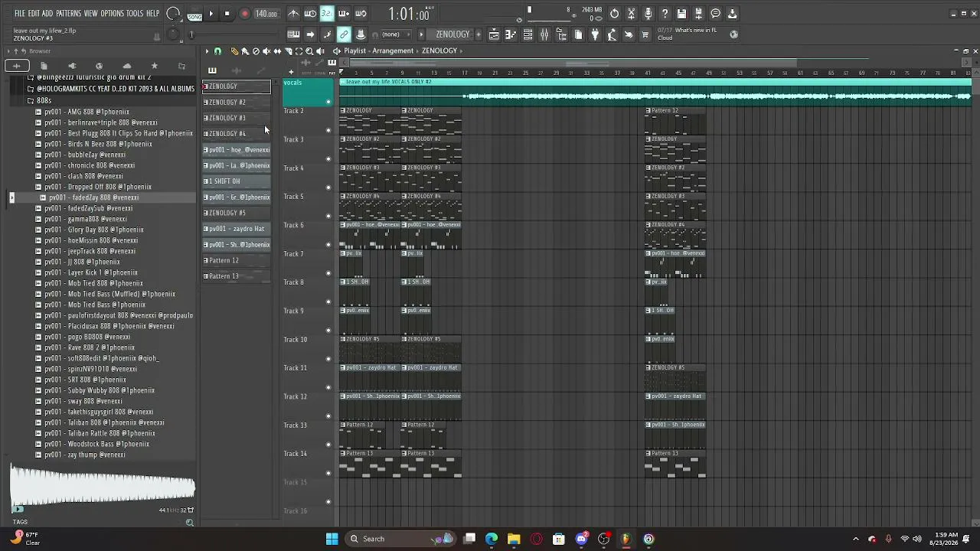This screenshot has height=551, width=980.
Task: Stop playback with the stop button
Action: point(227,14)
